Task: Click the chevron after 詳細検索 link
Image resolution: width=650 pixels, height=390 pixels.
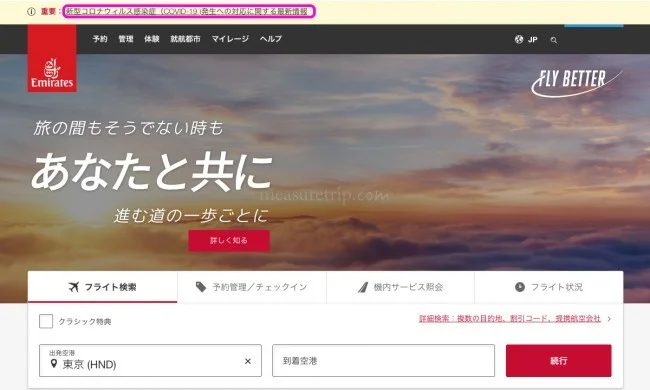Action: [x=609, y=319]
